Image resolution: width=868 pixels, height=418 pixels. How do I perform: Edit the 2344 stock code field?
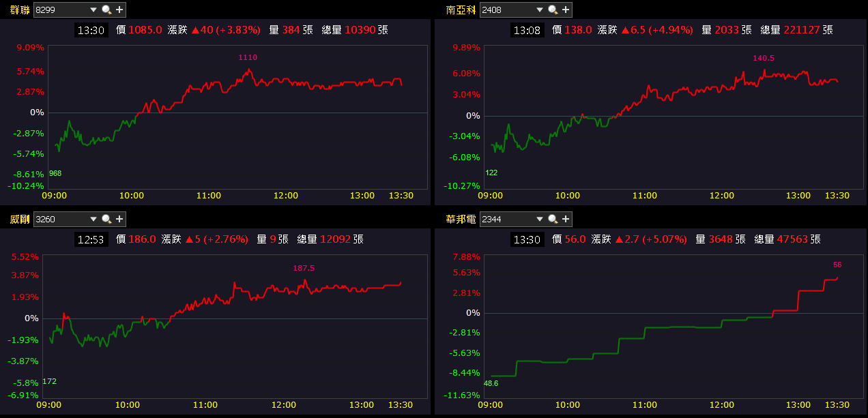click(x=507, y=219)
